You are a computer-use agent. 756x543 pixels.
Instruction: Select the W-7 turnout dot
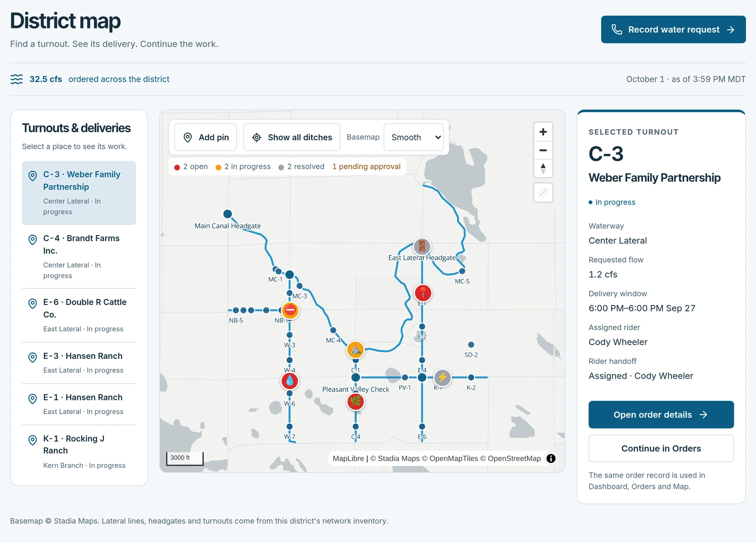(290, 426)
